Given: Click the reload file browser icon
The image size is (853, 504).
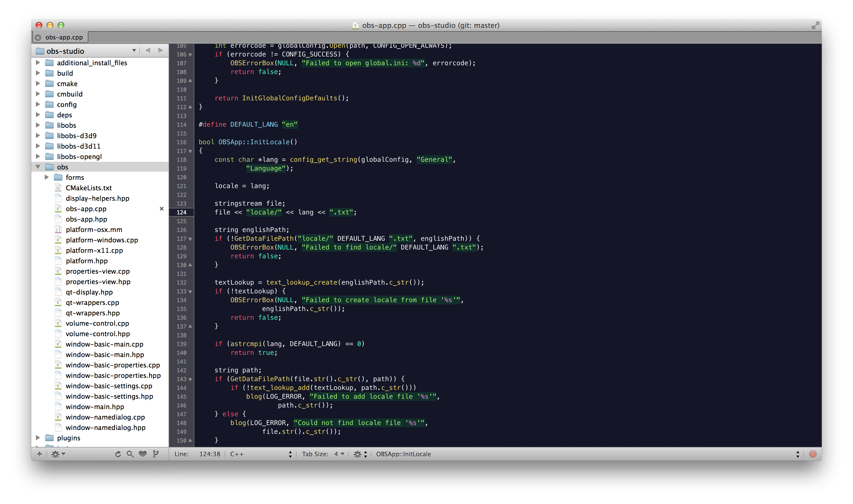Looking at the screenshot, I should coord(118,454).
